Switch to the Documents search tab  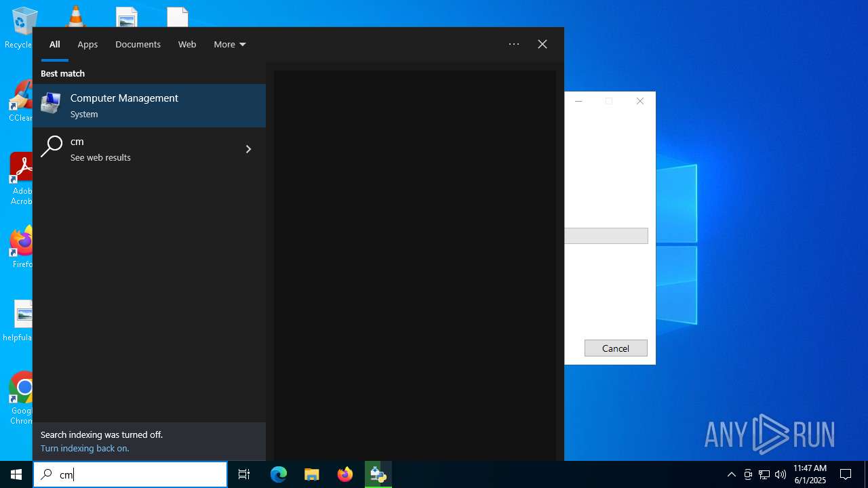tap(138, 45)
